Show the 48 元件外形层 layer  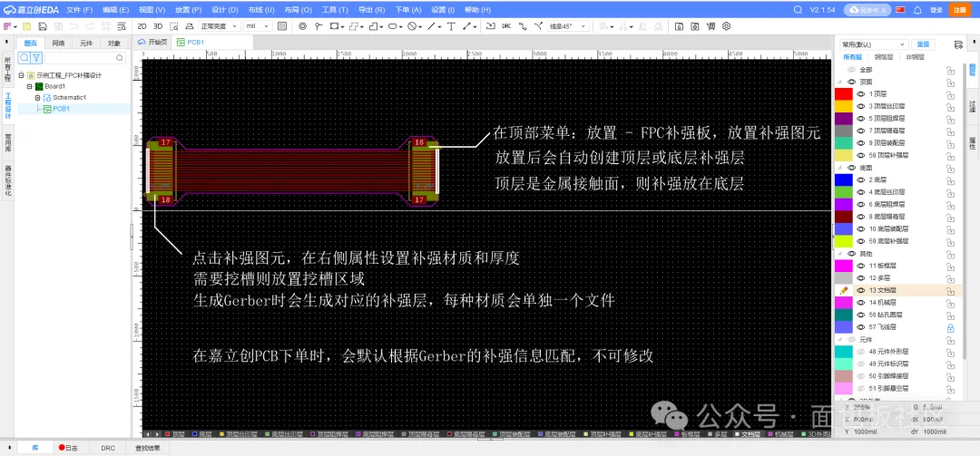pyautogui.click(x=860, y=351)
